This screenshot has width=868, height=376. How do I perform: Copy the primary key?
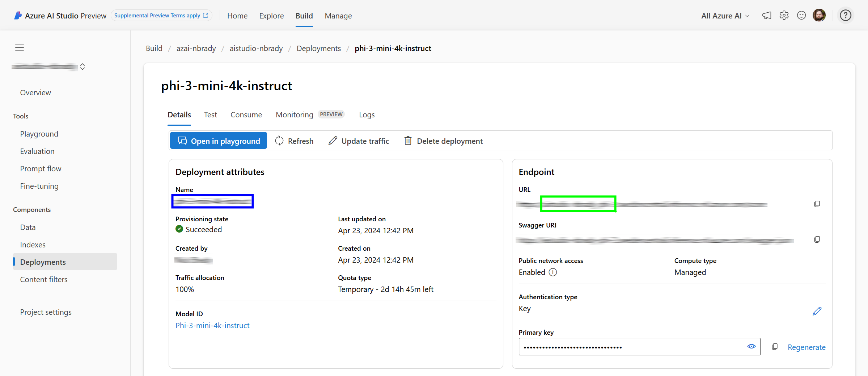click(x=775, y=347)
